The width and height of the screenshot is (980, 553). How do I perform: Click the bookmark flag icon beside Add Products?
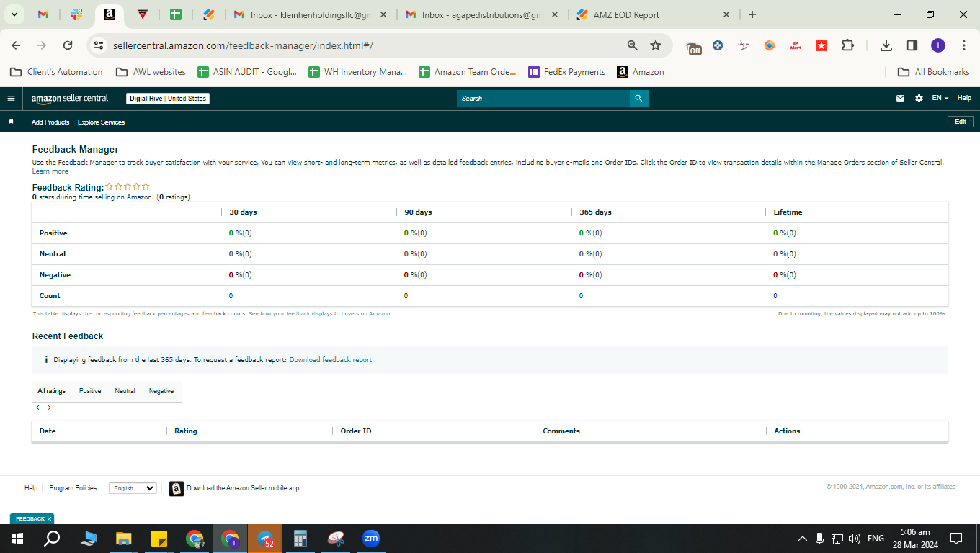coord(11,122)
